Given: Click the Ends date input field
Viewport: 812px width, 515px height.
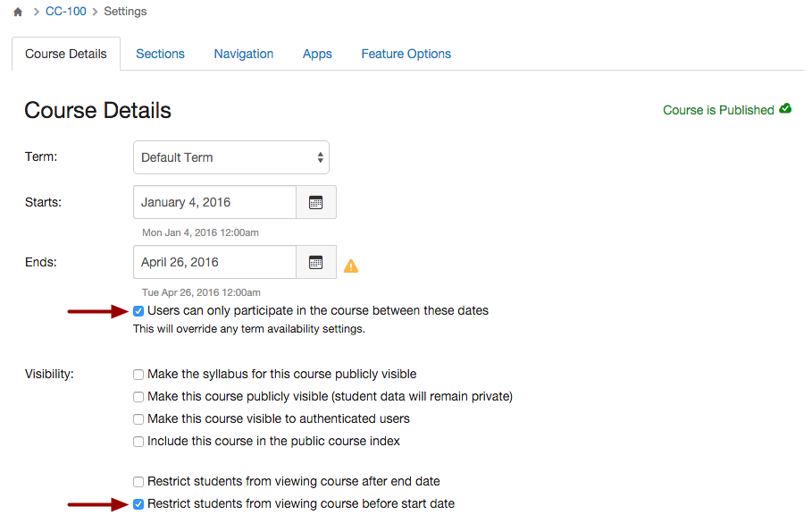Looking at the screenshot, I should tap(214, 262).
